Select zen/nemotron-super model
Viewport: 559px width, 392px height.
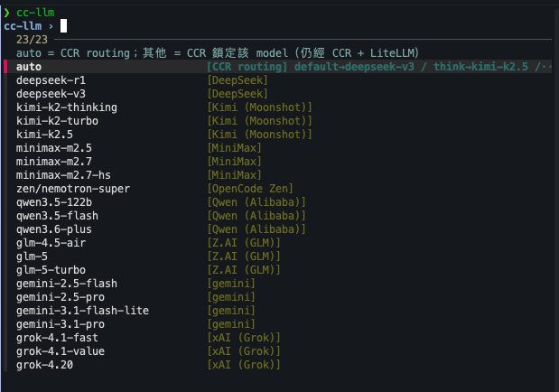[280, 189]
